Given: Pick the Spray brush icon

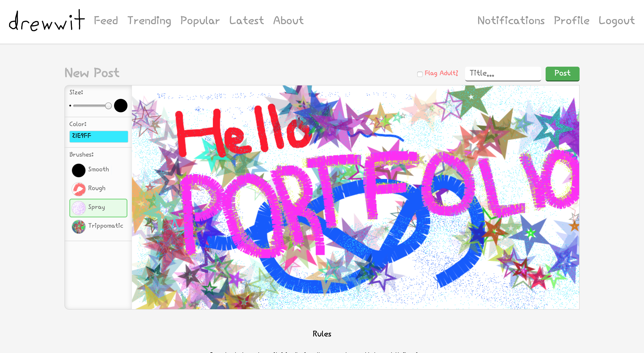Looking at the screenshot, I should click(78, 208).
